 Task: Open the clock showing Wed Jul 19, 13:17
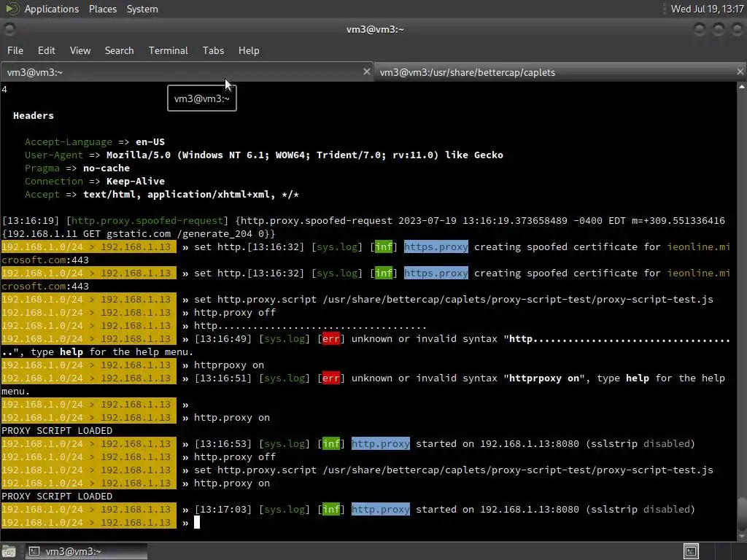click(x=707, y=9)
